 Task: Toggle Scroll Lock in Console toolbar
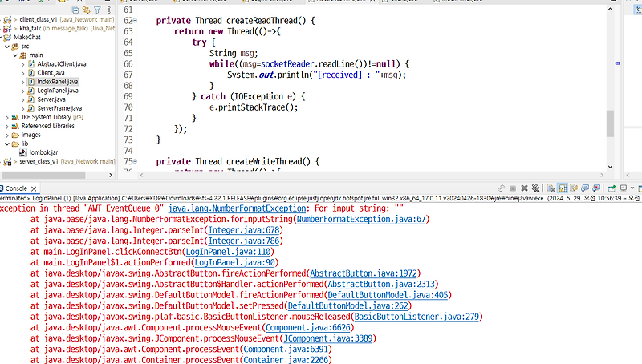tap(563, 188)
